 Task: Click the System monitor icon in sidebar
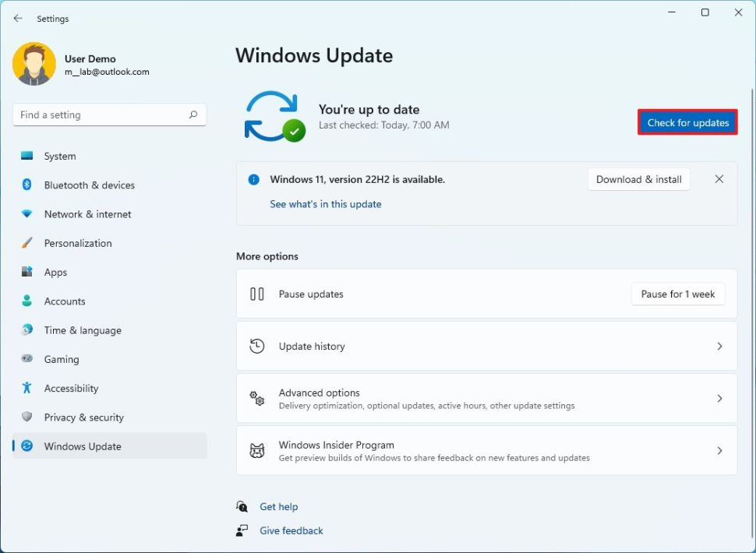(27, 156)
